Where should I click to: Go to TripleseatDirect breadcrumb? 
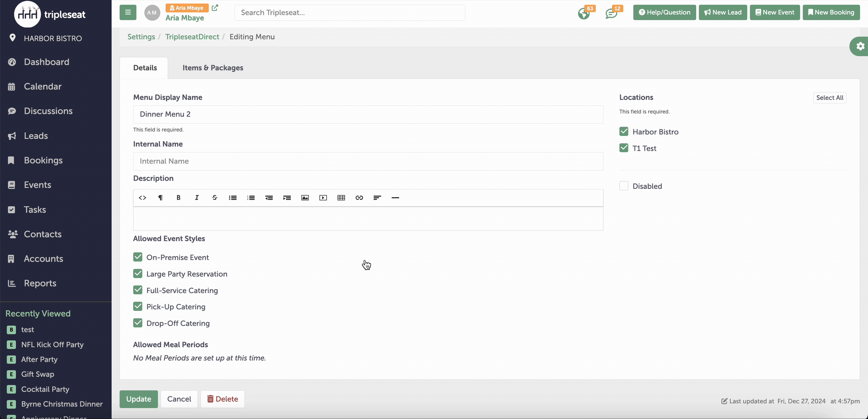click(192, 37)
